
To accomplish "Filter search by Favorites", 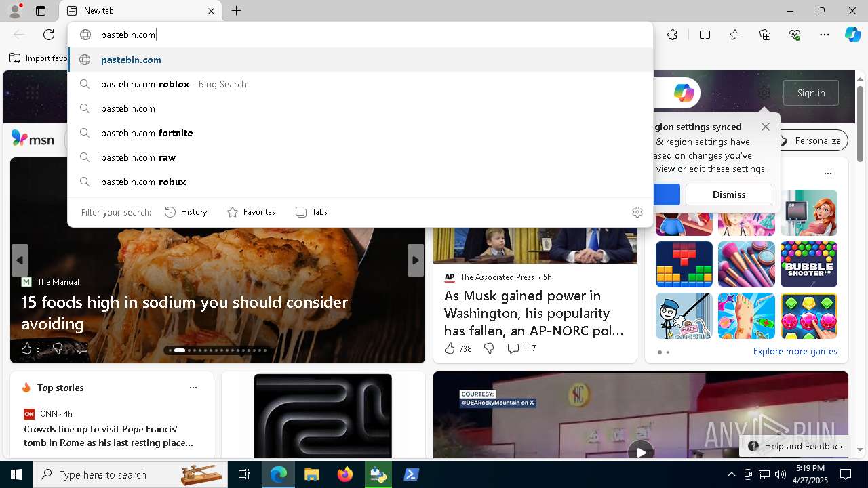I will [251, 212].
